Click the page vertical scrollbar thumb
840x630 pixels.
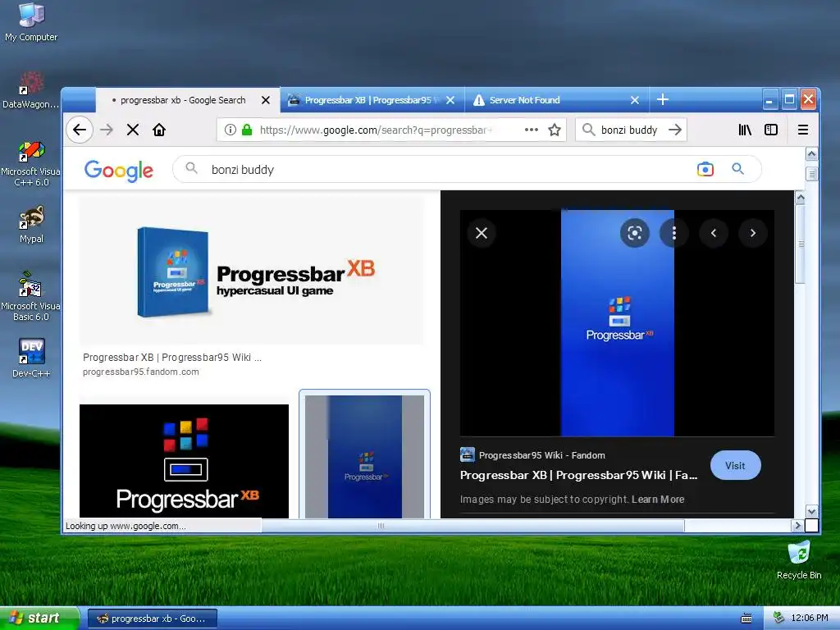point(811,174)
